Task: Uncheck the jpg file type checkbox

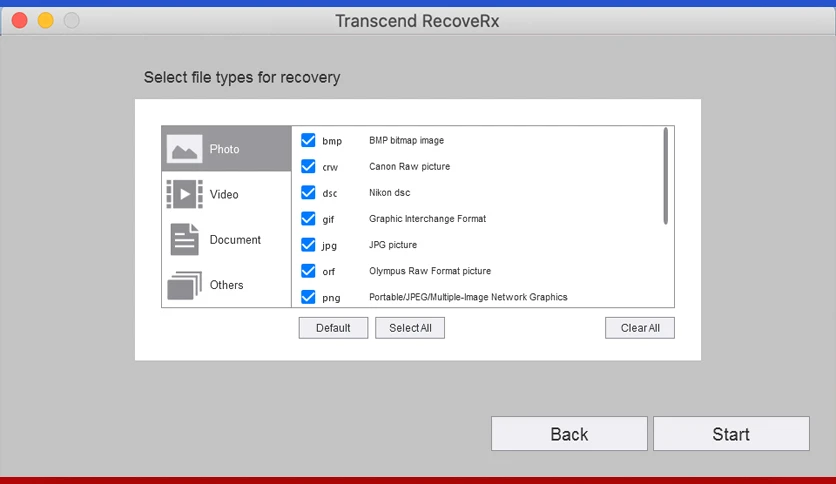Action: (308, 245)
